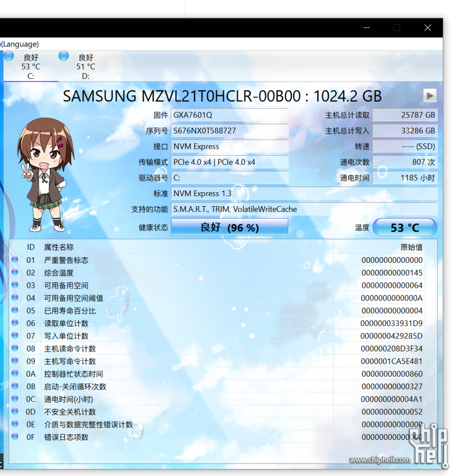Viewport: 455px width, 476px height.
Task: Click host total reads value 25787 GB
Action: point(404,115)
